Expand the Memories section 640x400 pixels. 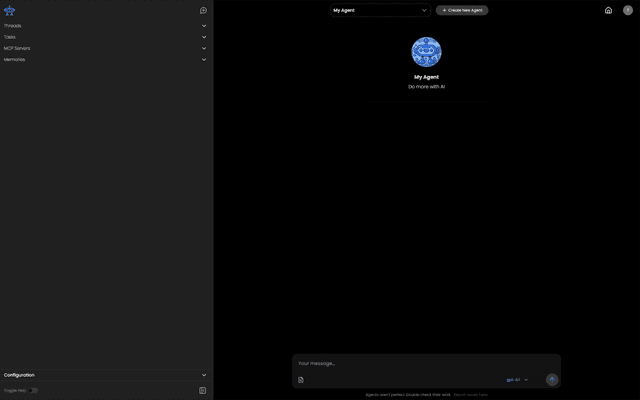[x=204, y=59]
